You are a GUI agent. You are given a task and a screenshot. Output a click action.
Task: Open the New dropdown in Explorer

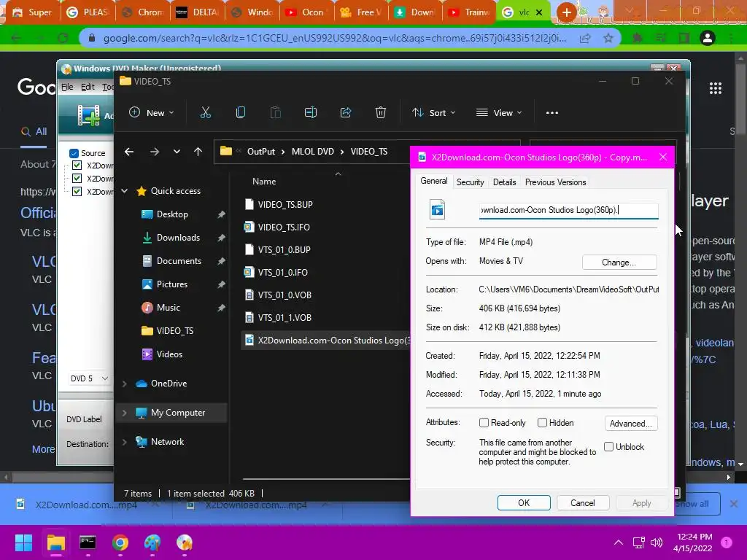152,113
